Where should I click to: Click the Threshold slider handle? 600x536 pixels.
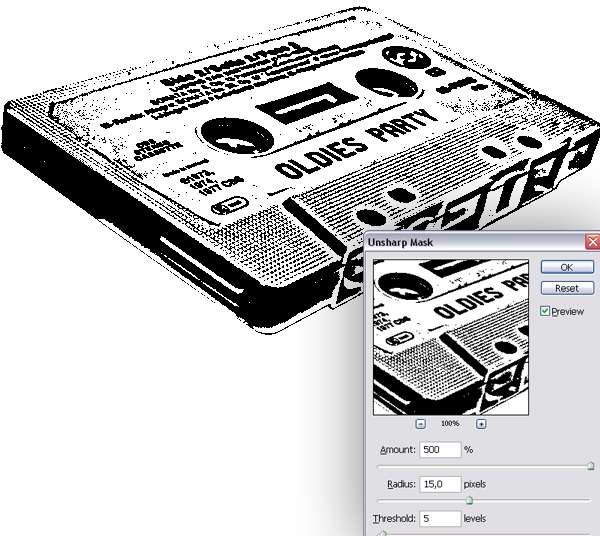(x=381, y=534)
